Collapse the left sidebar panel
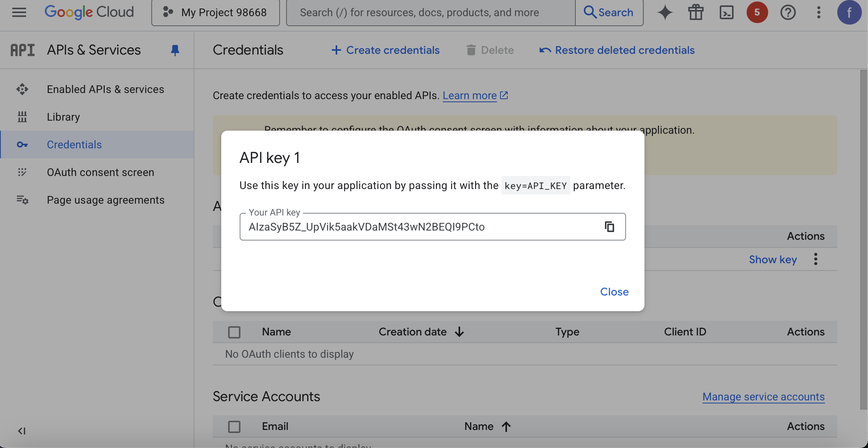Viewport: 868px width, 448px height. click(22, 431)
